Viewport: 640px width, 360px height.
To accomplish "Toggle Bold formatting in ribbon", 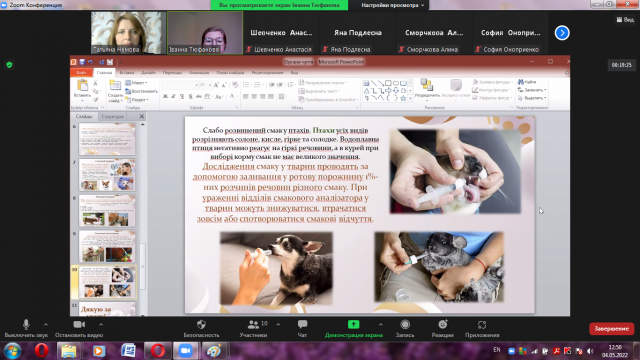I will point(165,97).
